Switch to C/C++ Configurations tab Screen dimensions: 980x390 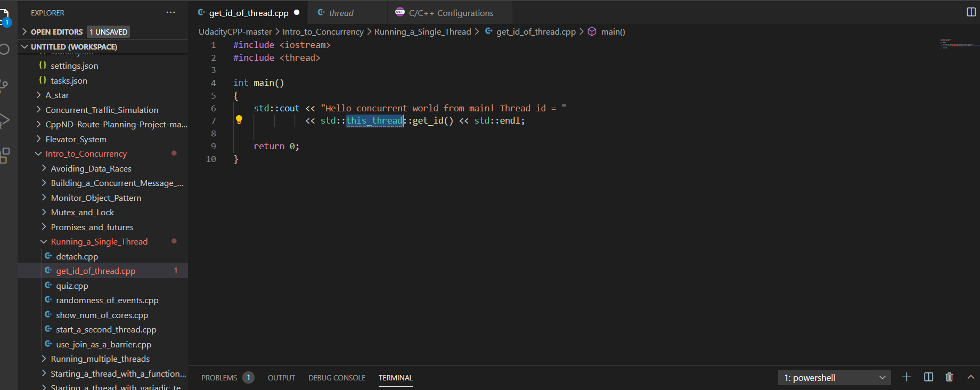[451, 13]
